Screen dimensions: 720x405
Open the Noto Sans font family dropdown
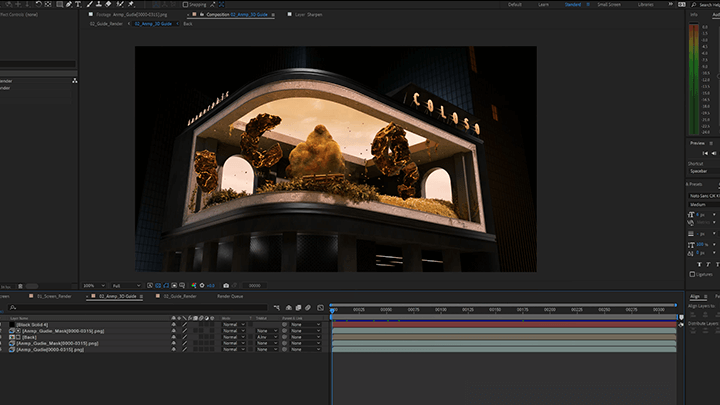(x=703, y=196)
